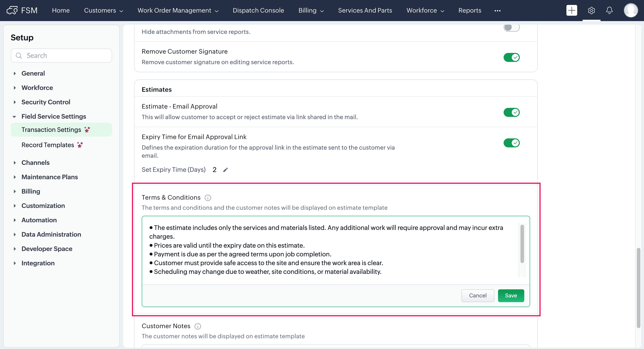
Task: Disable Remove Customer Signature toggle
Action: pos(511,57)
